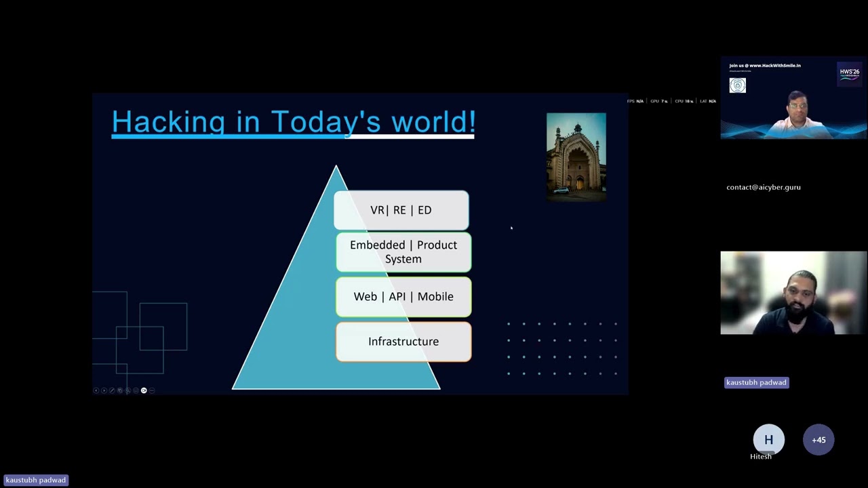Click the CPU 18% stat readout
Image resolution: width=868 pixels, height=488 pixels.
click(684, 101)
